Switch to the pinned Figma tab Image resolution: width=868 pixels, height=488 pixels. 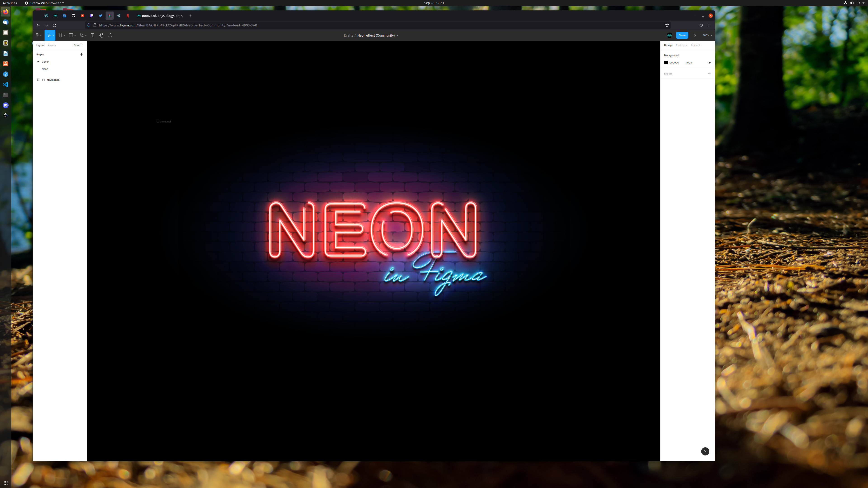tap(109, 16)
